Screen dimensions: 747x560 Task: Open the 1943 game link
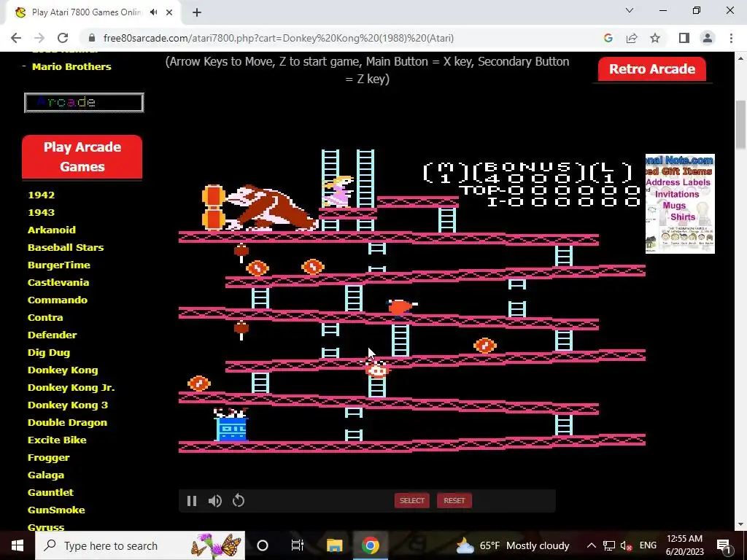tap(41, 212)
